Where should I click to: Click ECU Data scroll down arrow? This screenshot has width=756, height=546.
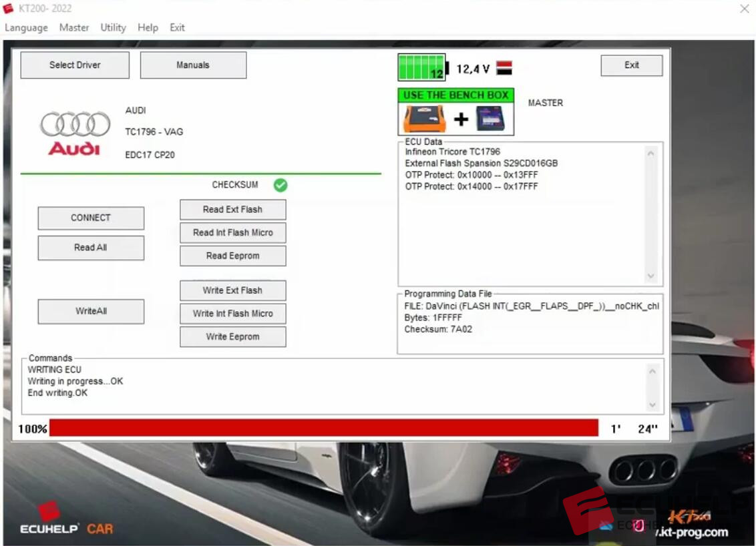[651, 276]
